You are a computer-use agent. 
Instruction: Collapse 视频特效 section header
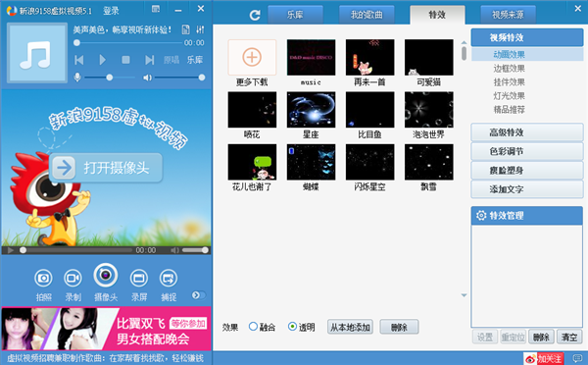527,37
